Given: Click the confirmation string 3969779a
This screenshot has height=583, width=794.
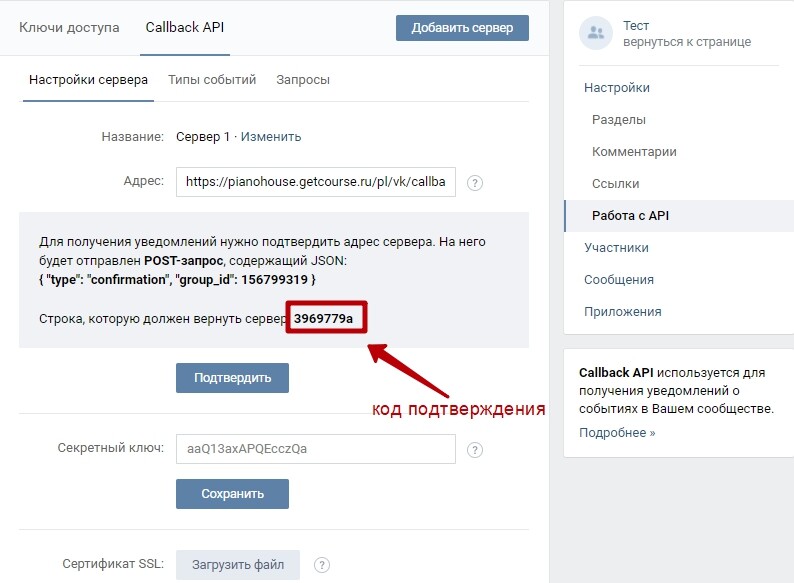Looking at the screenshot, I should click(323, 319).
